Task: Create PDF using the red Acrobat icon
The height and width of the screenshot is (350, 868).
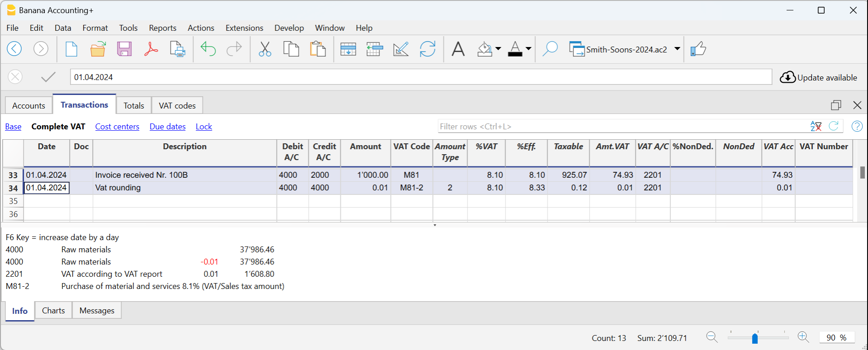Action: pyautogui.click(x=151, y=49)
